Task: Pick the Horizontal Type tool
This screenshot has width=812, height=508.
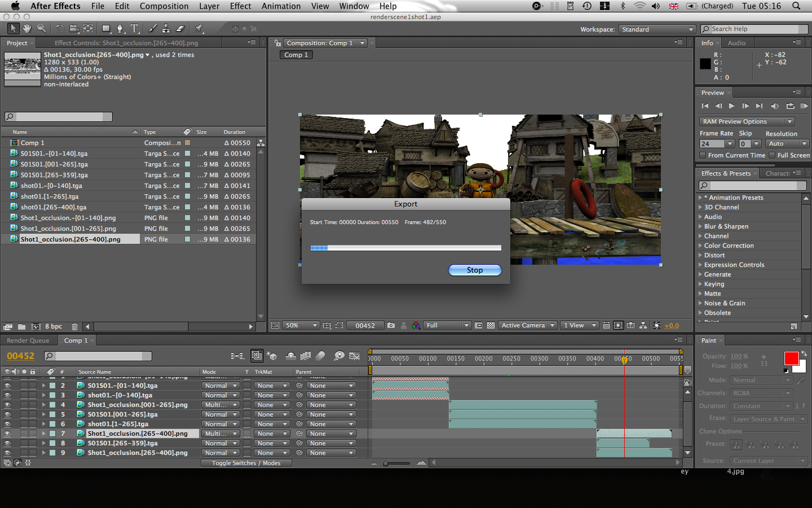Action: pos(134,28)
